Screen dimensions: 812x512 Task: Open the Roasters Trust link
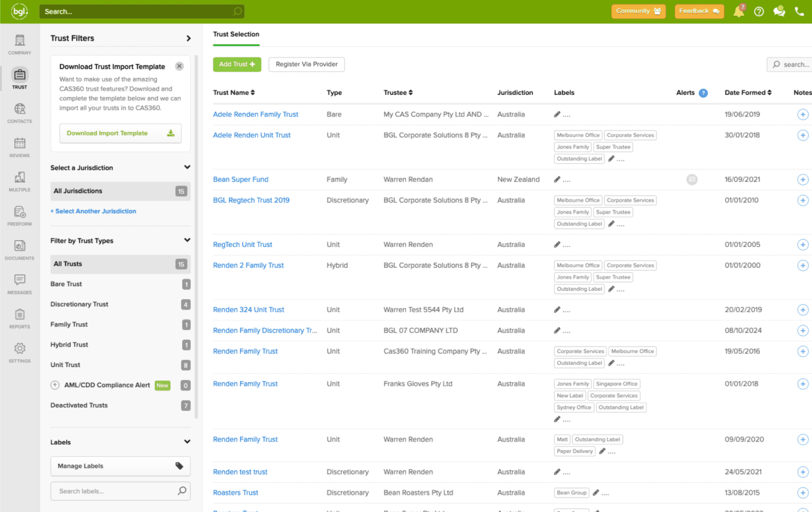coord(235,492)
